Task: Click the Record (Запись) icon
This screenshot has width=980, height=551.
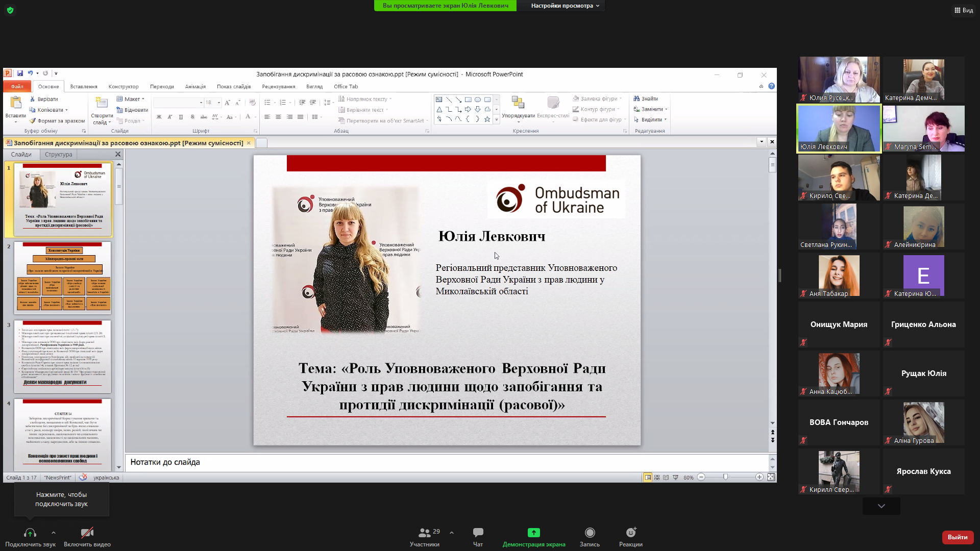Action: click(x=590, y=536)
